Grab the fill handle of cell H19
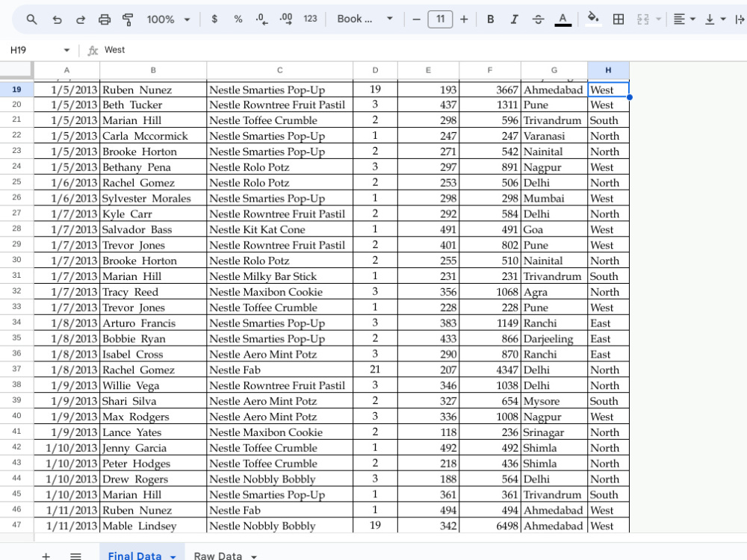The image size is (747, 560). (629, 97)
